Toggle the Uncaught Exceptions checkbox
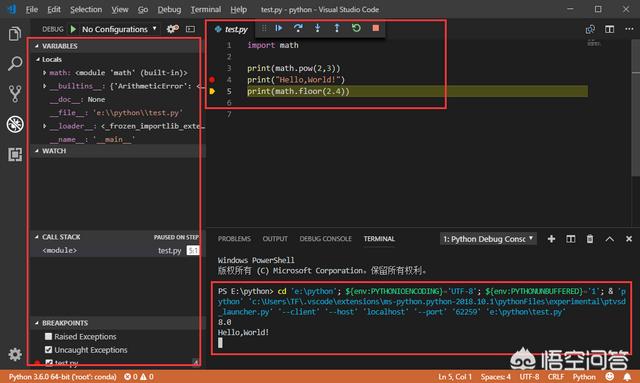The height and width of the screenshot is (383, 640). tap(48, 350)
